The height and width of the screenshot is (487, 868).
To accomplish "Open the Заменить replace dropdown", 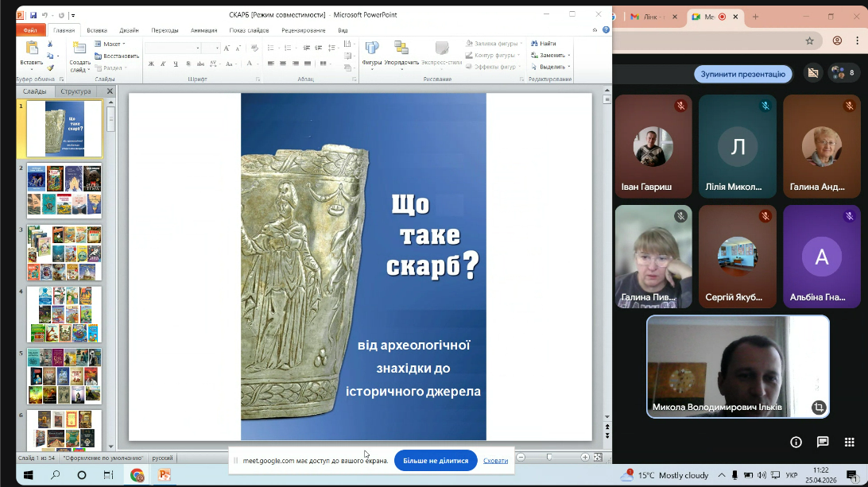I will [x=550, y=56].
